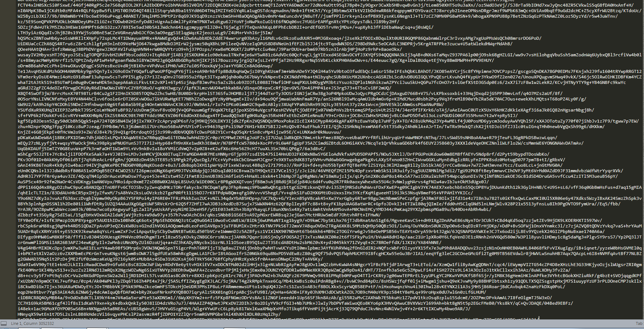Open the Tab indentation setting in status bar
Screen dimensions: 644x329
pos(639,323)
